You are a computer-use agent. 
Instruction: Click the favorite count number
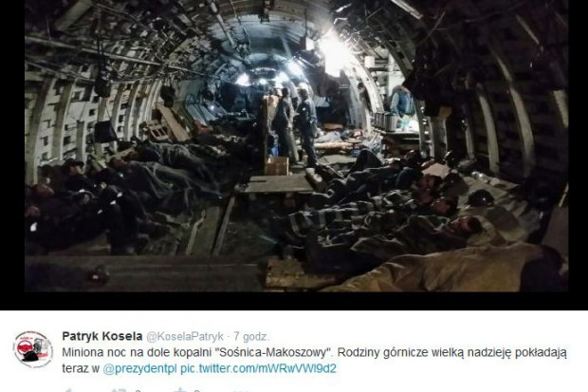(x=196, y=390)
